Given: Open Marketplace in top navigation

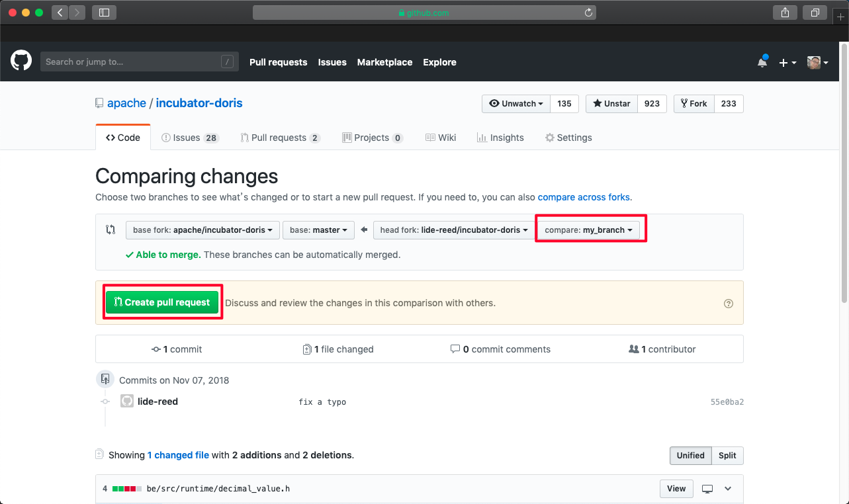Looking at the screenshot, I should 384,62.
